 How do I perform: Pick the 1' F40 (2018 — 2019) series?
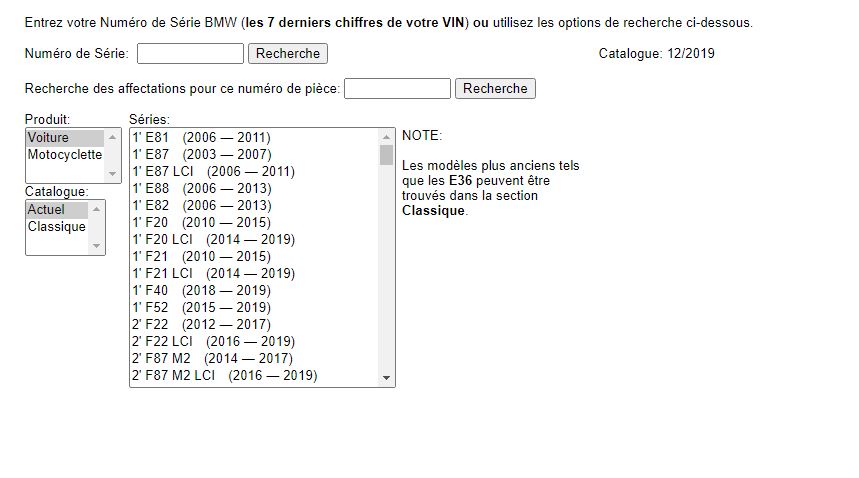pyautogui.click(x=201, y=290)
